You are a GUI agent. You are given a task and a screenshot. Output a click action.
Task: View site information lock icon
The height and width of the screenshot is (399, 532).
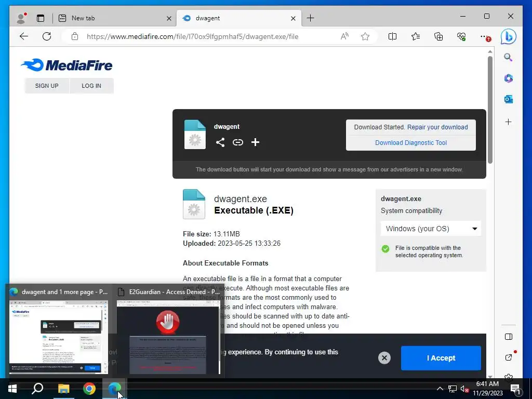click(x=75, y=37)
